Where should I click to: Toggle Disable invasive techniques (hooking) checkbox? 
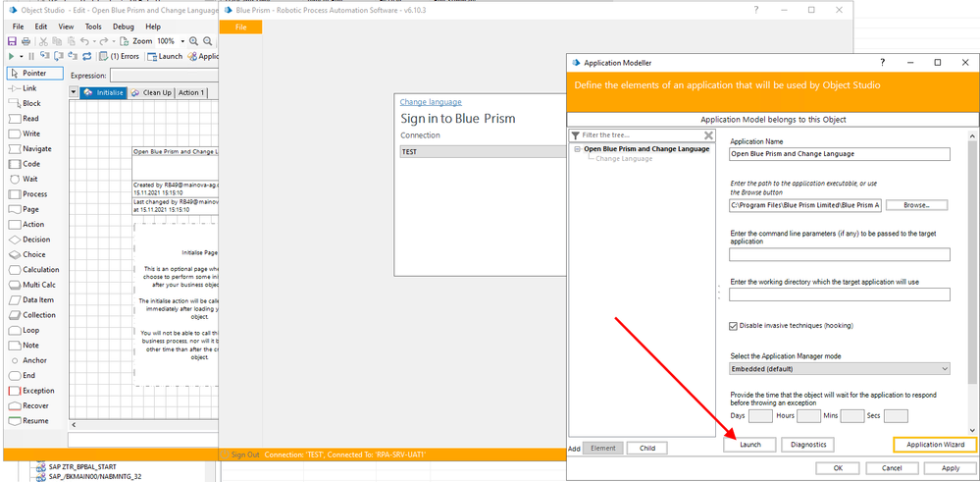pos(734,326)
